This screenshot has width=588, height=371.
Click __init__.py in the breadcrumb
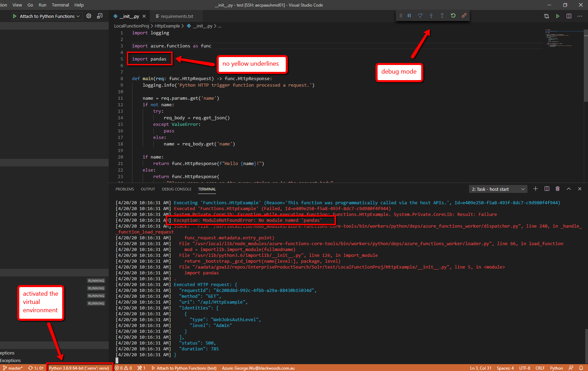(x=203, y=26)
